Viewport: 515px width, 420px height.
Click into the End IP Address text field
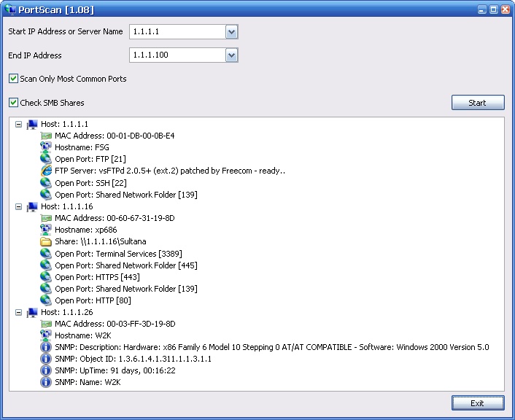point(177,55)
